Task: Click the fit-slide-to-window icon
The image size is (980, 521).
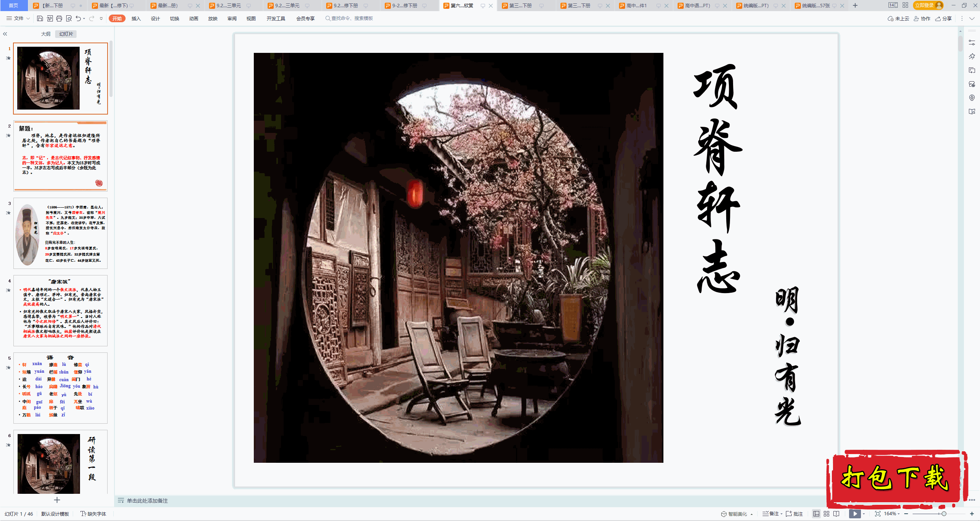Action: pos(877,514)
